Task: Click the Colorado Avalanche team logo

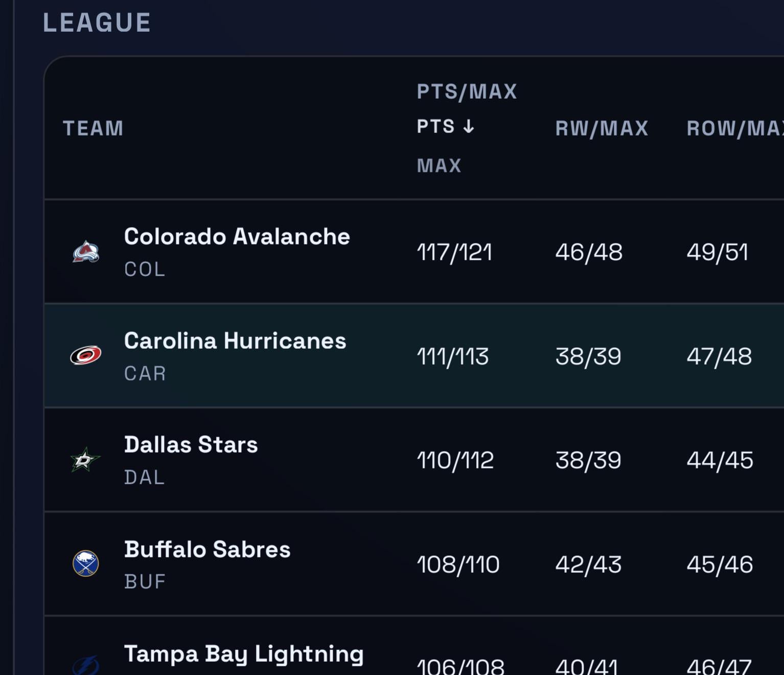Action: coord(85,252)
